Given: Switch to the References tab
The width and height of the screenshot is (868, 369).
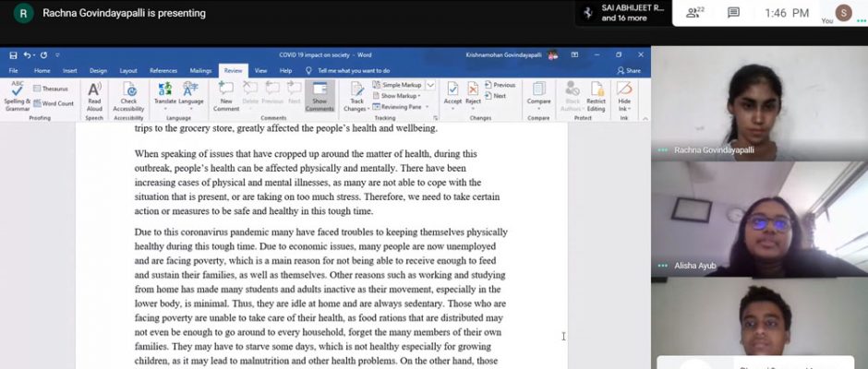Looking at the screenshot, I should pos(163,71).
